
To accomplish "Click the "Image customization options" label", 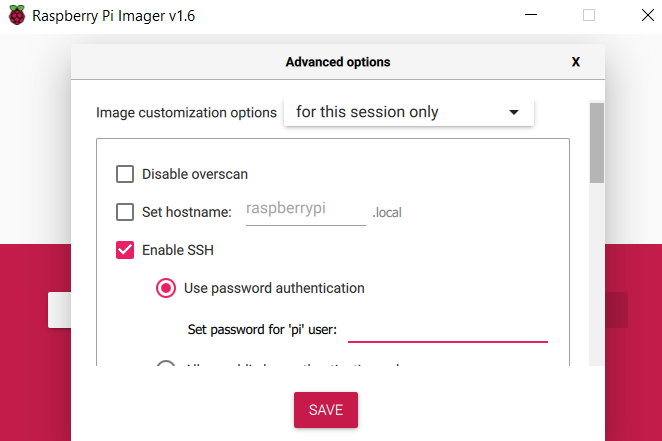I will click(x=186, y=113).
